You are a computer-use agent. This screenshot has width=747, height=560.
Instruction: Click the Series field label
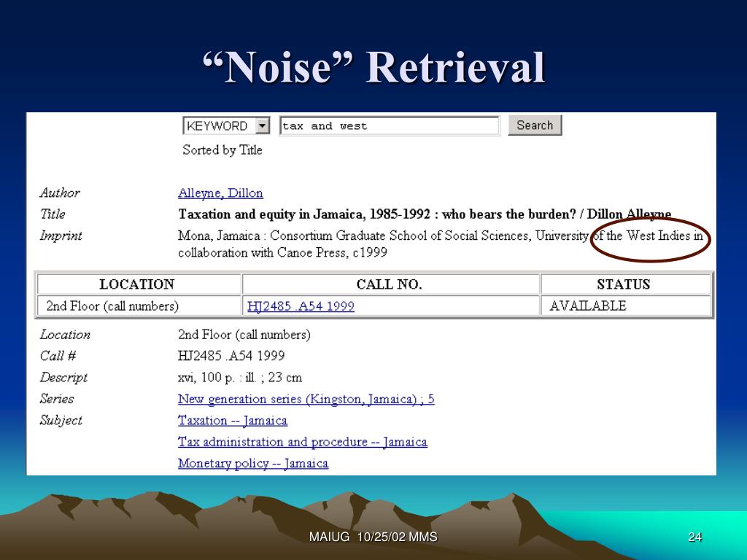[x=57, y=399]
